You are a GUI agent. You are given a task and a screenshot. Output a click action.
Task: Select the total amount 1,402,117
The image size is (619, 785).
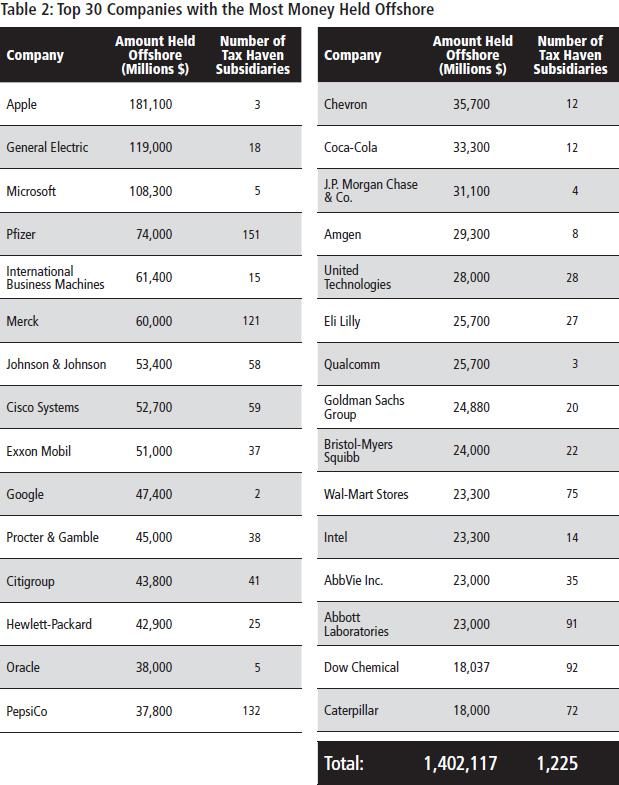(460, 764)
